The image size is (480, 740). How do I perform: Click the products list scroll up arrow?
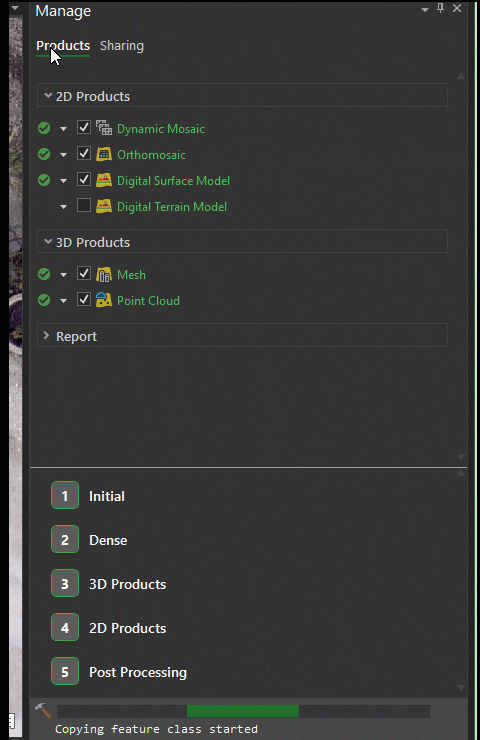click(461, 76)
